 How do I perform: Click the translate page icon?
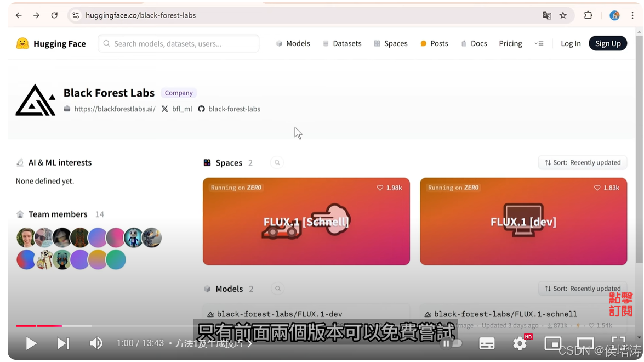coord(546,15)
